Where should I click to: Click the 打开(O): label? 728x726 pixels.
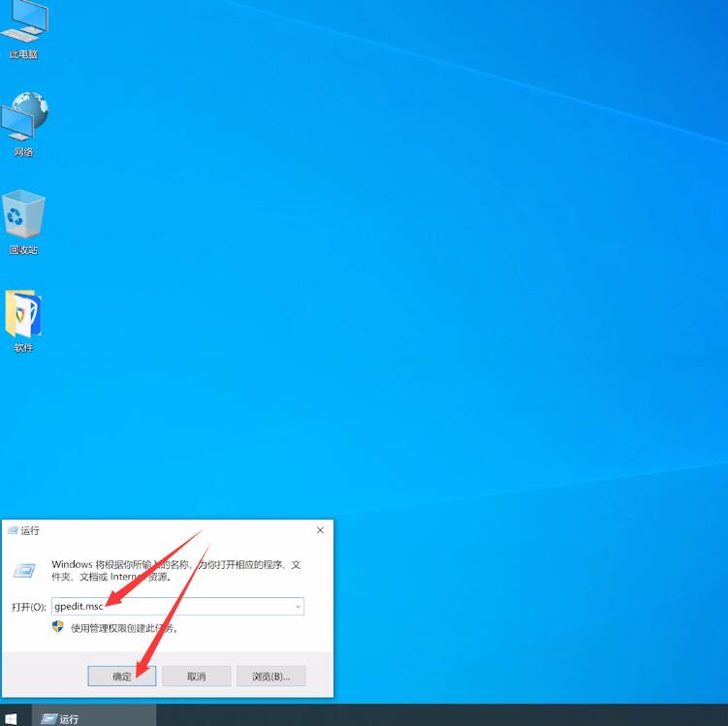pos(29,607)
